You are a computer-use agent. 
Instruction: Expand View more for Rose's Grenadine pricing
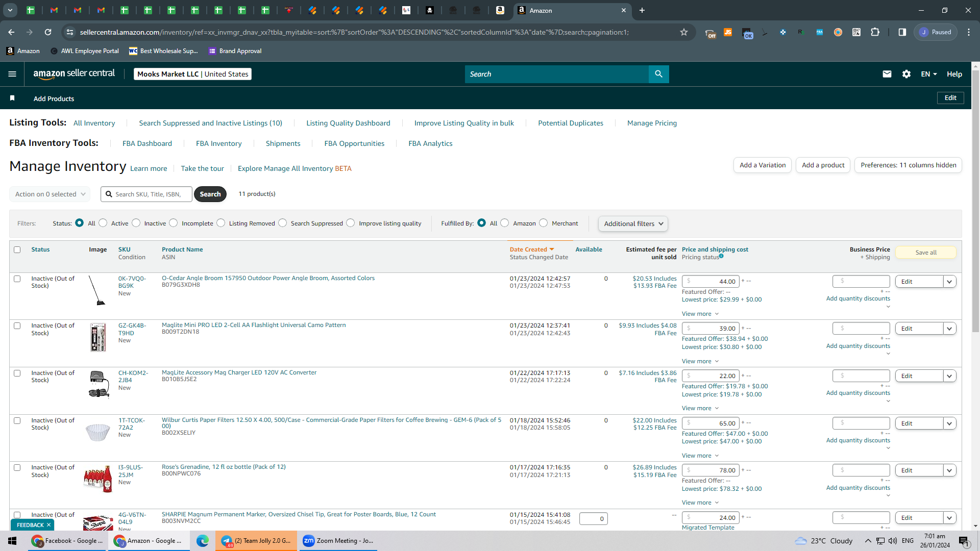(x=700, y=503)
